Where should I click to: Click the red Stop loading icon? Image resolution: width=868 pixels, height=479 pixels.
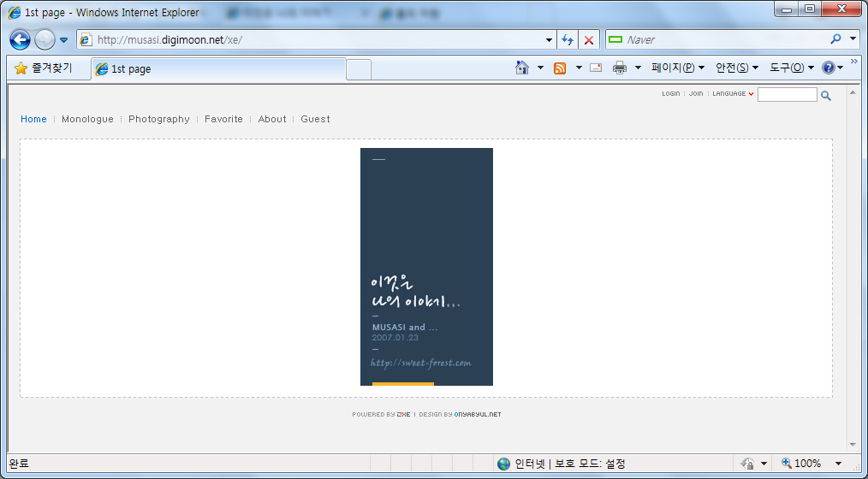click(x=589, y=40)
